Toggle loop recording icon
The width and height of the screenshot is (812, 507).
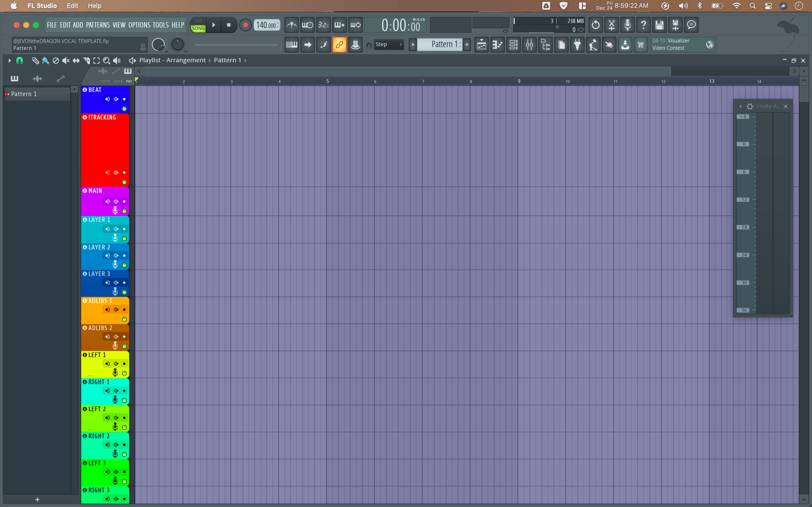click(x=356, y=25)
